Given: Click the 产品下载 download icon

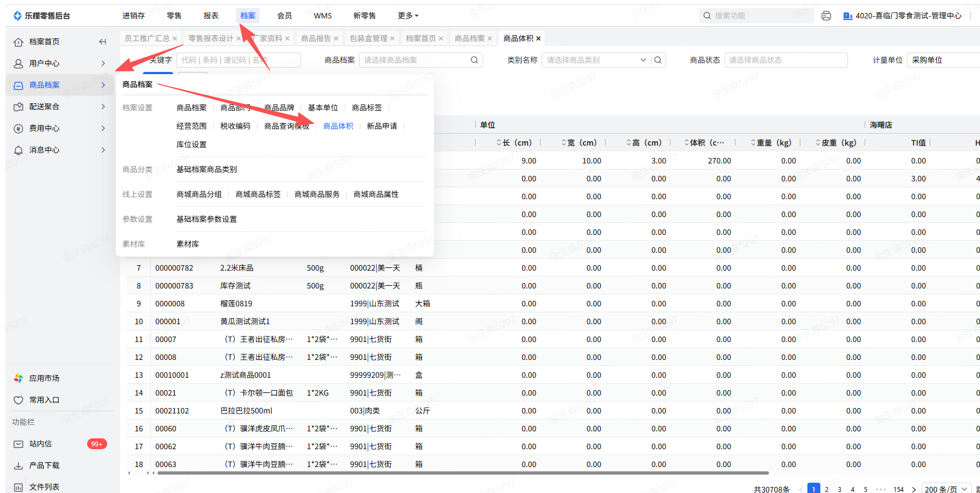Looking at the screenshot, I should 18,465.
